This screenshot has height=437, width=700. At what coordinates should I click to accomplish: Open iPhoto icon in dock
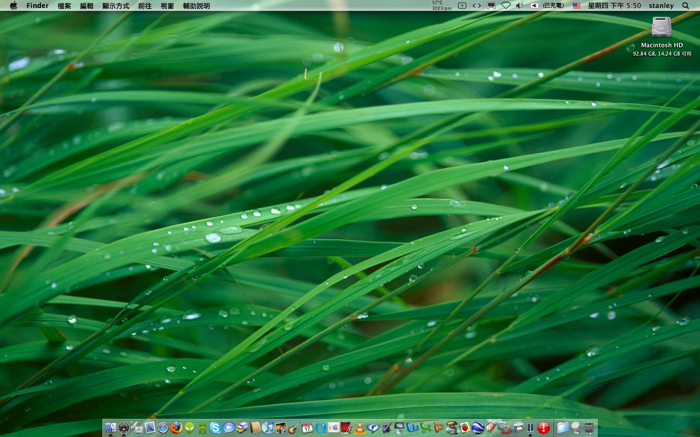tap(282, 428)
